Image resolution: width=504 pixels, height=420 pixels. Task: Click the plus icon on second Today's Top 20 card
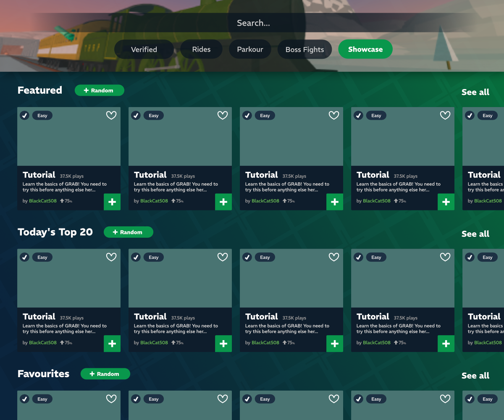pyautogui.click(x=223, y=344)
